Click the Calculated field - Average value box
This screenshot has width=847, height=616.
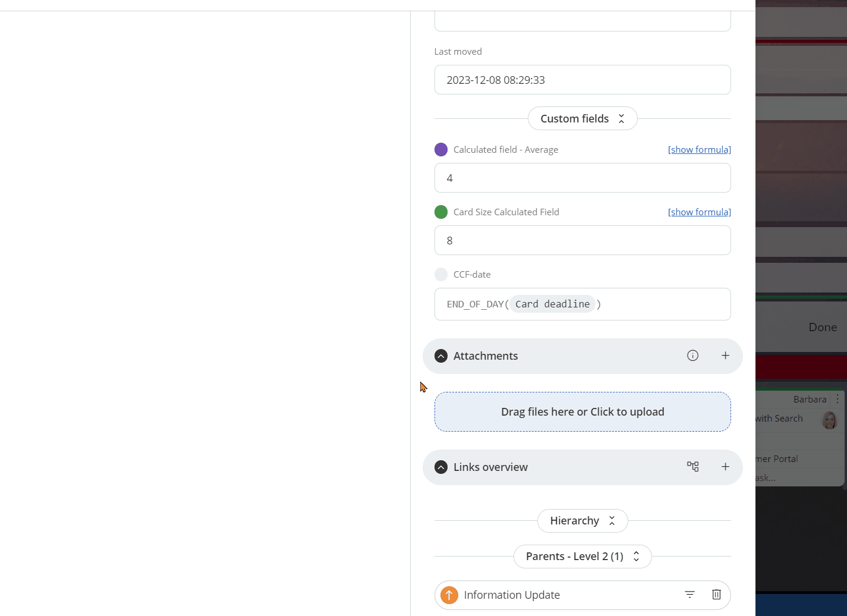click(582, 178)
